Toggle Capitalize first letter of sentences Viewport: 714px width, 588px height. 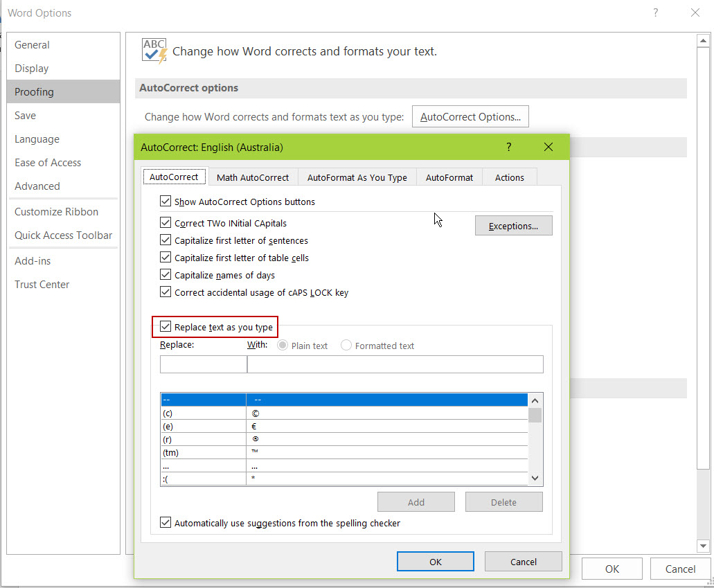[166, 240]
